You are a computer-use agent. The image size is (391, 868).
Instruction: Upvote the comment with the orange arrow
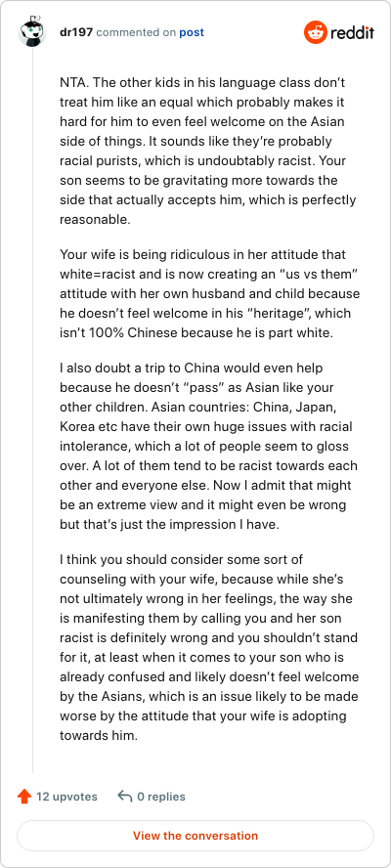pos(24,797)
